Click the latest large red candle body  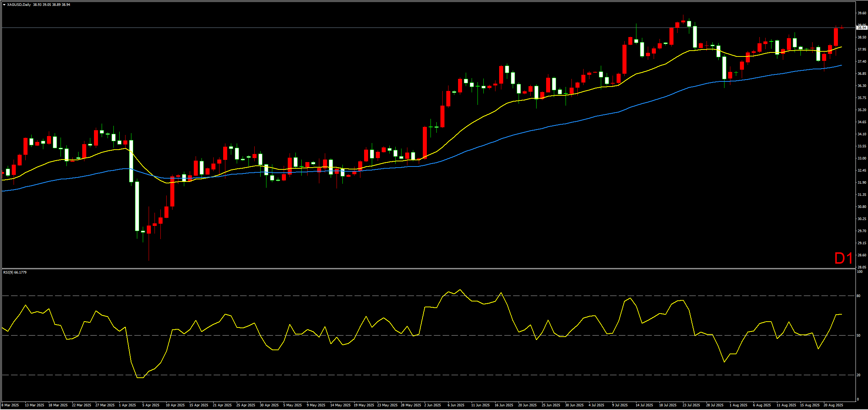point(836,37)
